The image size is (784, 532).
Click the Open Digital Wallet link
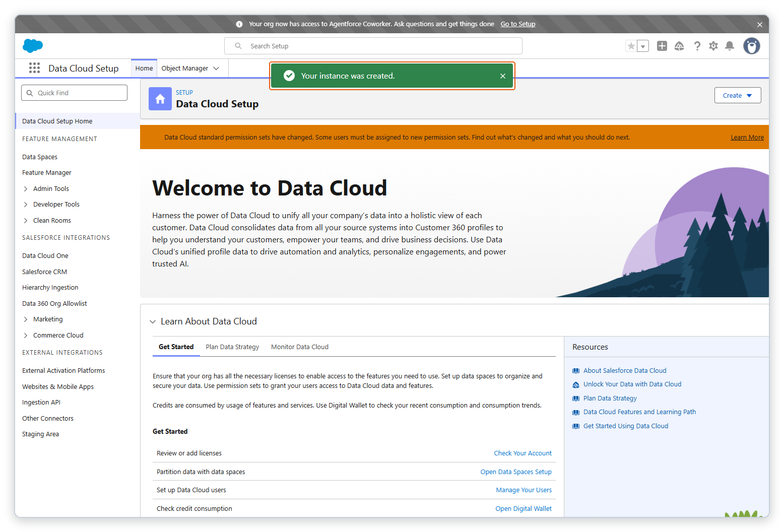524,508
